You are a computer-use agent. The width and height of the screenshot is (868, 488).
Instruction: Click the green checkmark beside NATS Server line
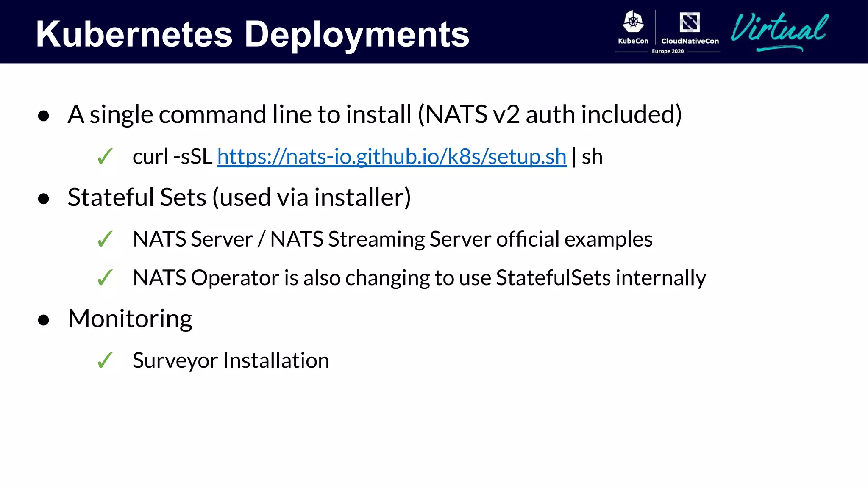point(105,239)
